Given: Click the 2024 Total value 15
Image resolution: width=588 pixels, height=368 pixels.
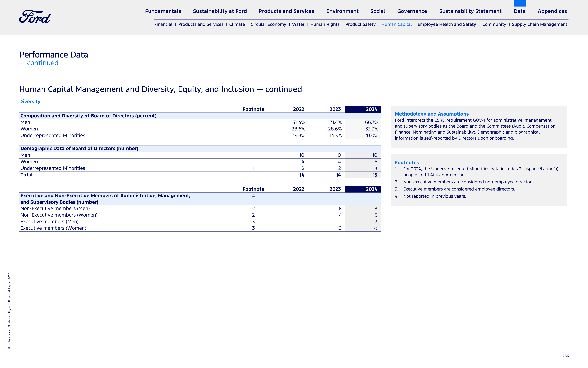Looking at the screenshot, I should pos(375,175).
